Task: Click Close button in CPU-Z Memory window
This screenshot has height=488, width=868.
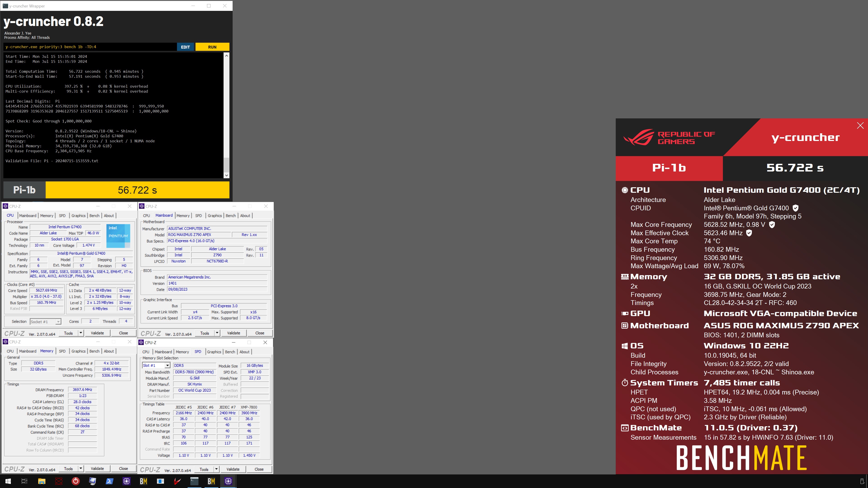Action: [x=123, y=469]
